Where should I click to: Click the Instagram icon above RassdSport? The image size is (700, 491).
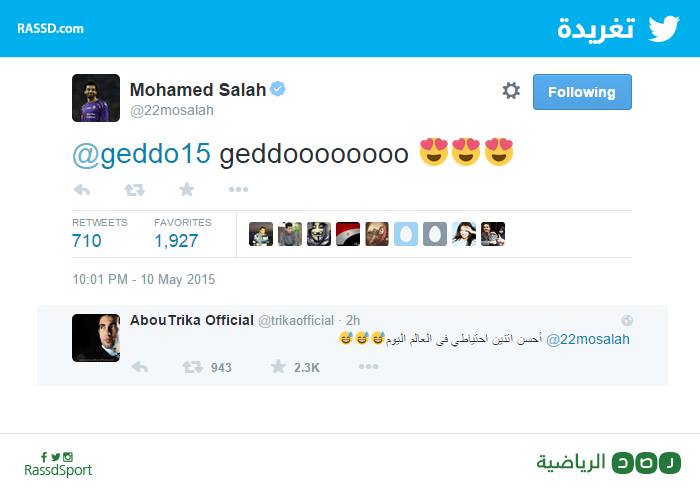point(68,457)
